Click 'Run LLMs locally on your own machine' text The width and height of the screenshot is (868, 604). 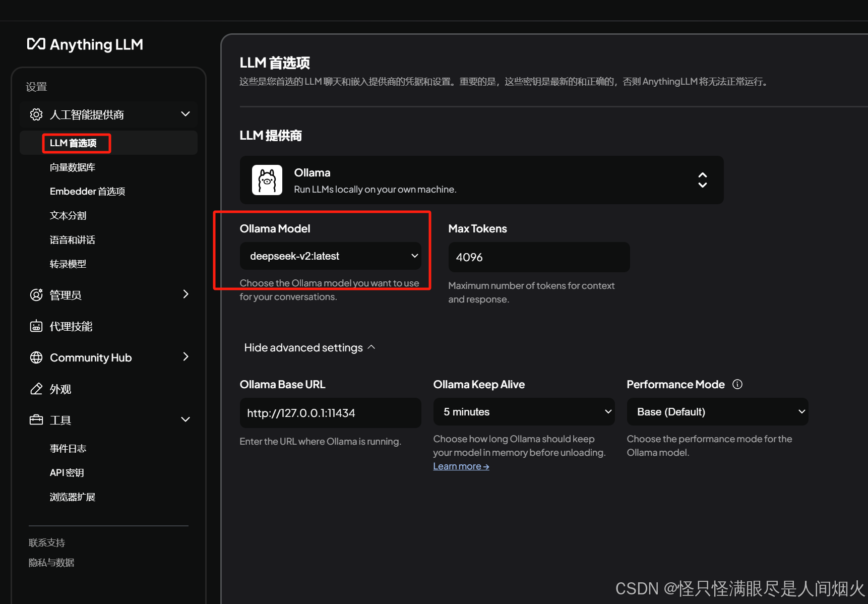point(375,190)
